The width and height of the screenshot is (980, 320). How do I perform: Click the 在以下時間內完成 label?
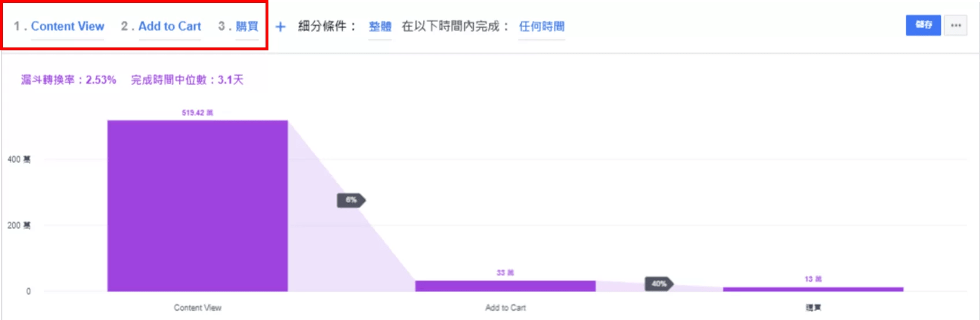pos(455,26)
